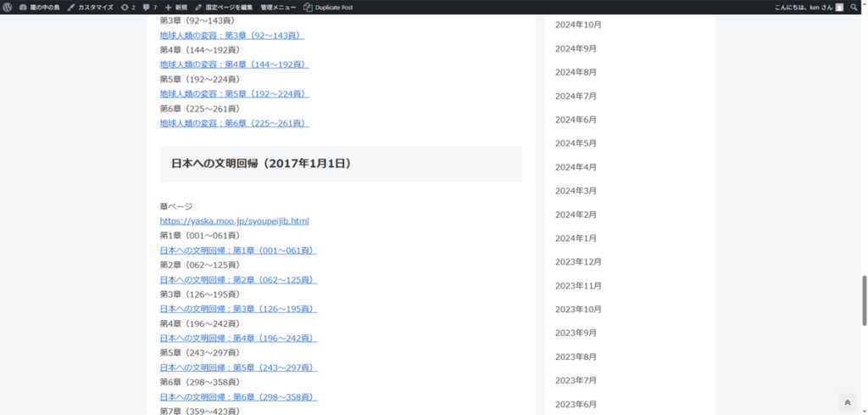
Task: Click the 新規 add new item
Action: point(176,7)
